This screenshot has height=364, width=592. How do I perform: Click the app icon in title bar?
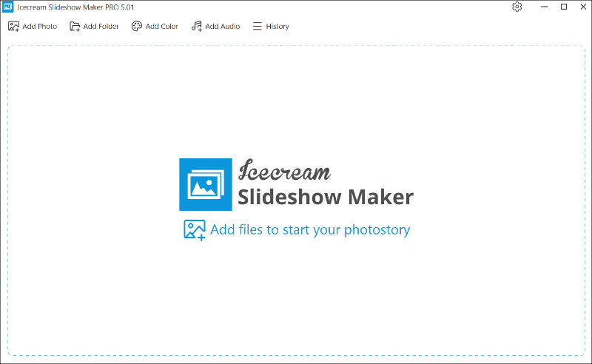point(7,7)
